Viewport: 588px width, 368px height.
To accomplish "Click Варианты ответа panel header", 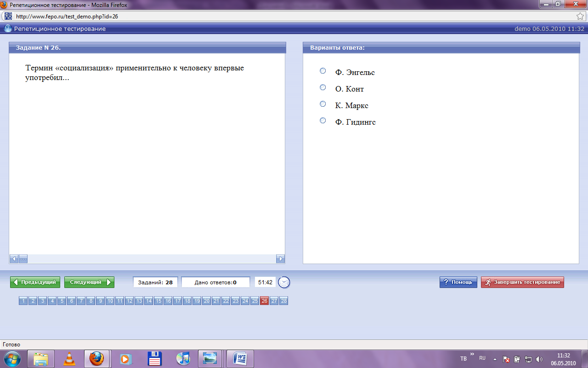I will pos(441,48).
